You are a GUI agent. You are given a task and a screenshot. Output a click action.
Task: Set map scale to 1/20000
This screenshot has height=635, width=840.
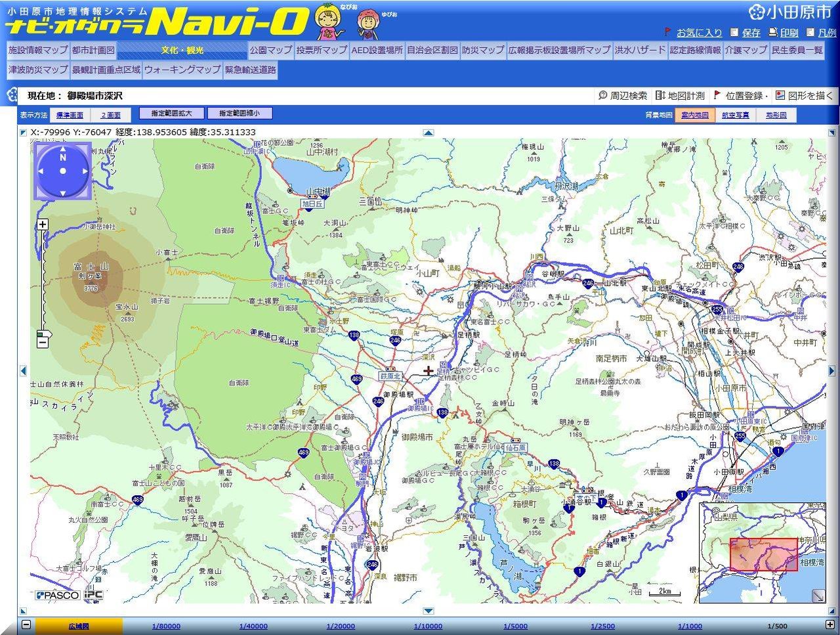point(341,626)
